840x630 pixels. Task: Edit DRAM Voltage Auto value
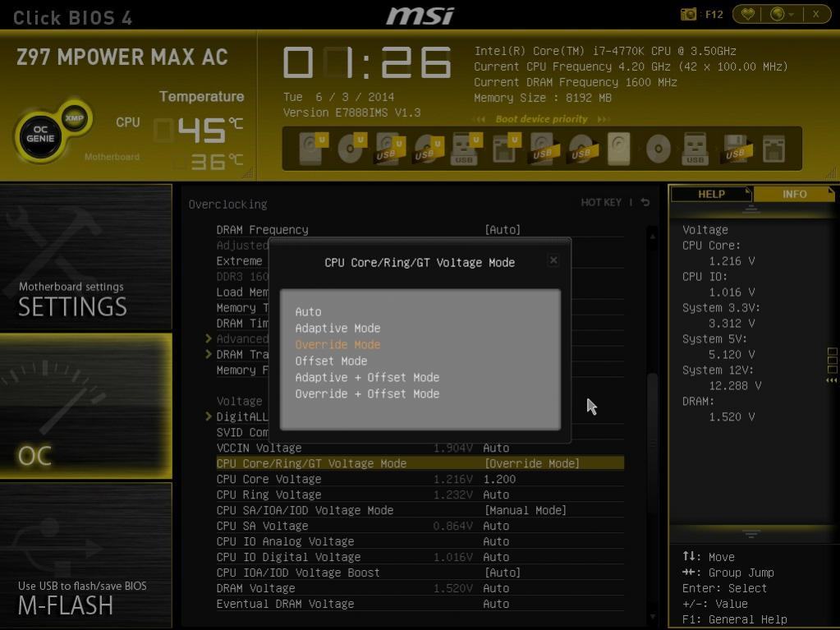click(496, 588)
